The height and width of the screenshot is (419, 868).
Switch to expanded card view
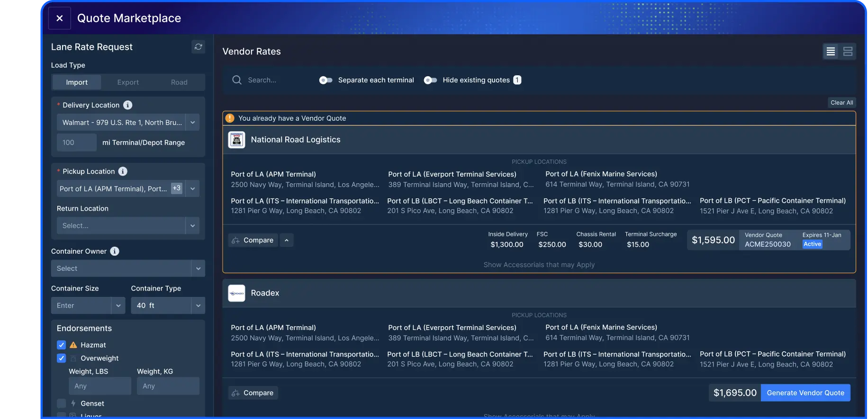tap(848, 52)
